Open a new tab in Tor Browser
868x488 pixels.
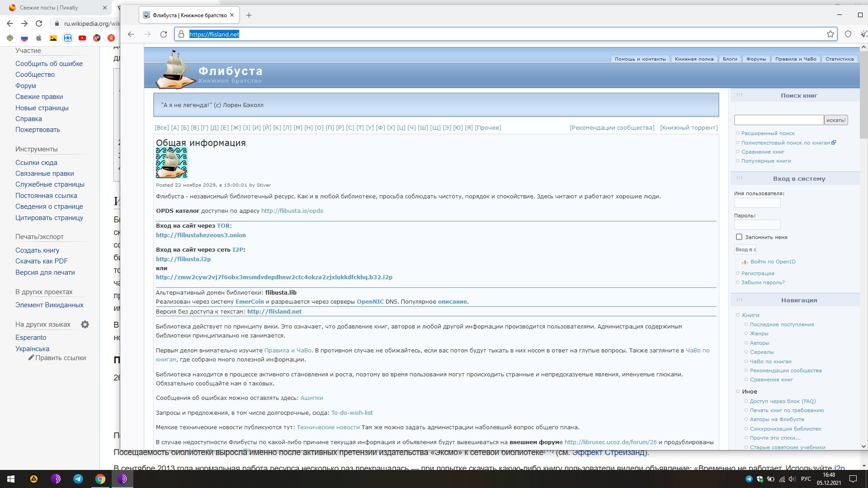(x=249, y=15)
